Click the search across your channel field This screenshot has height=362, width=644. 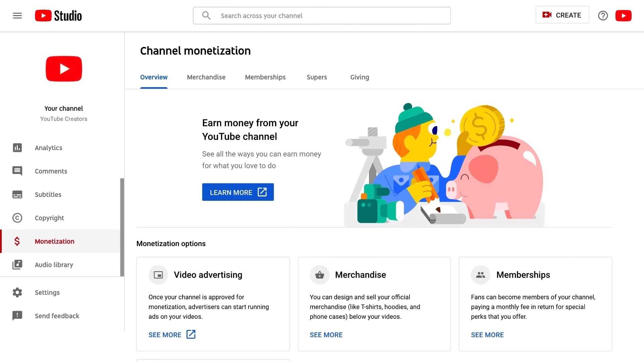(x=321, y=16)
